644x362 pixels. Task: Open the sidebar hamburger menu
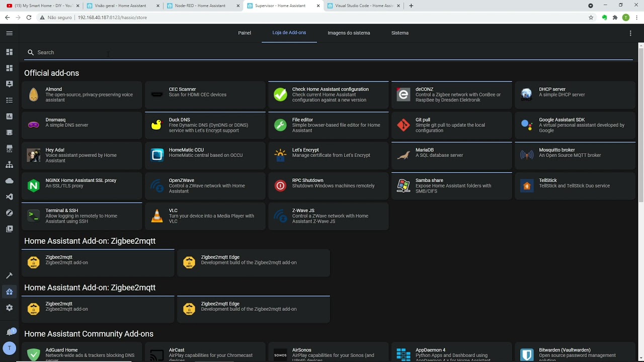pos(9,33)
